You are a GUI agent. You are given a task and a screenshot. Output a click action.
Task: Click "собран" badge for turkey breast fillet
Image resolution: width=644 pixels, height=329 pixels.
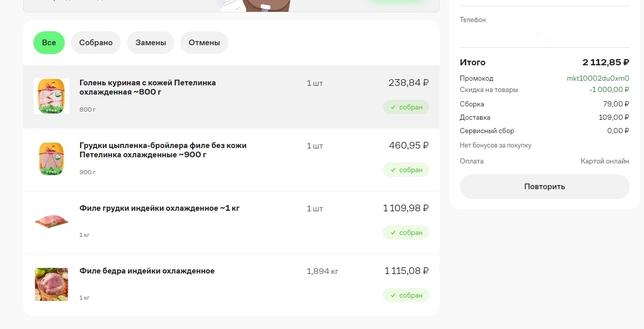(406, 232)
